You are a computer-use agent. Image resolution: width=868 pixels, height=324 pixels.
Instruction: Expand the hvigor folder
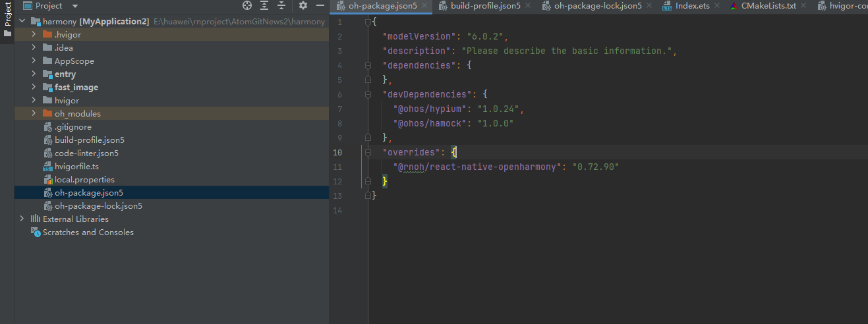tap(34, 101)
